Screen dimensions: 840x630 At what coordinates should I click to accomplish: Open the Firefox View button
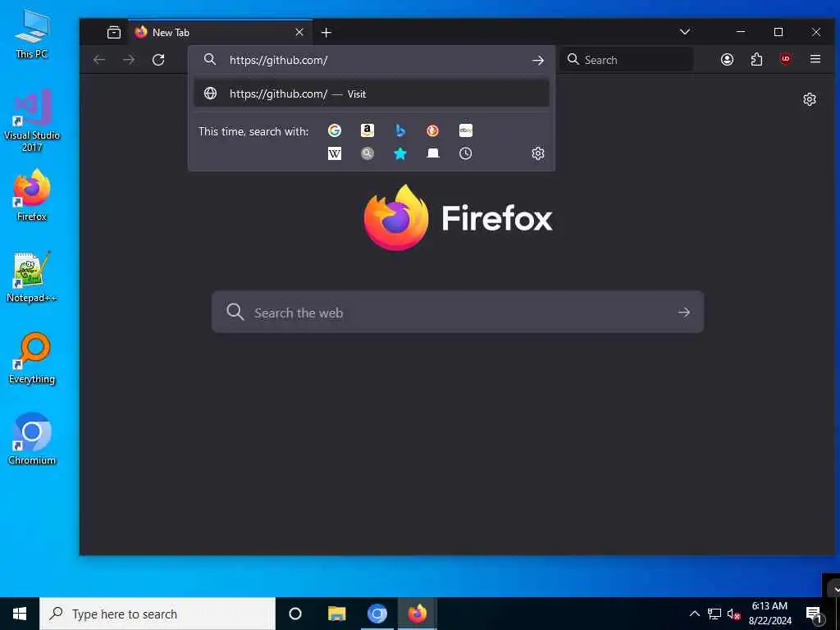pyautogui.click(x=113, y=32)
